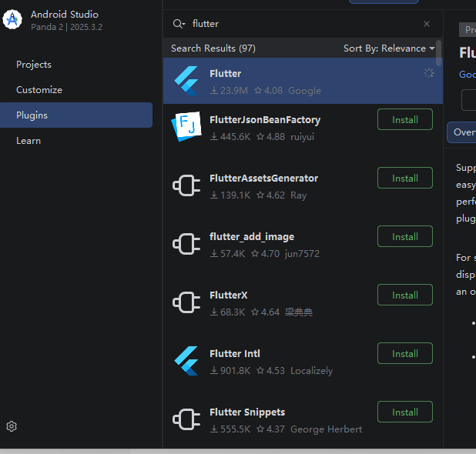Install FlutterAssetsGenerator plugin
Image resolution: width=476 pixels, height=454 pixels.
coord(405,178)
